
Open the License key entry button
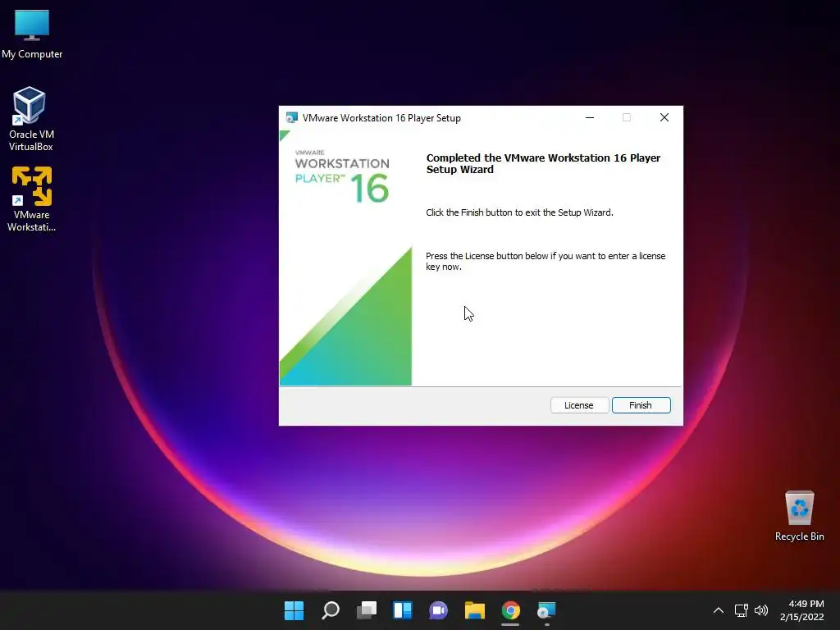click(579, 405)
